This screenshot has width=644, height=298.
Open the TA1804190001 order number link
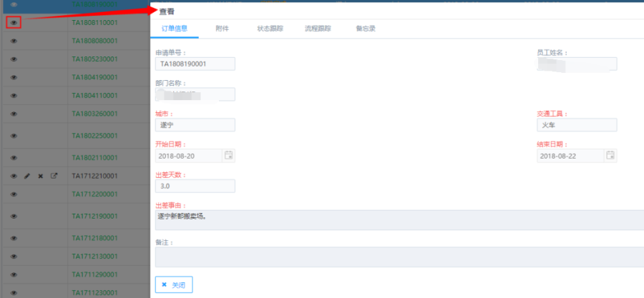click(94, 77)
